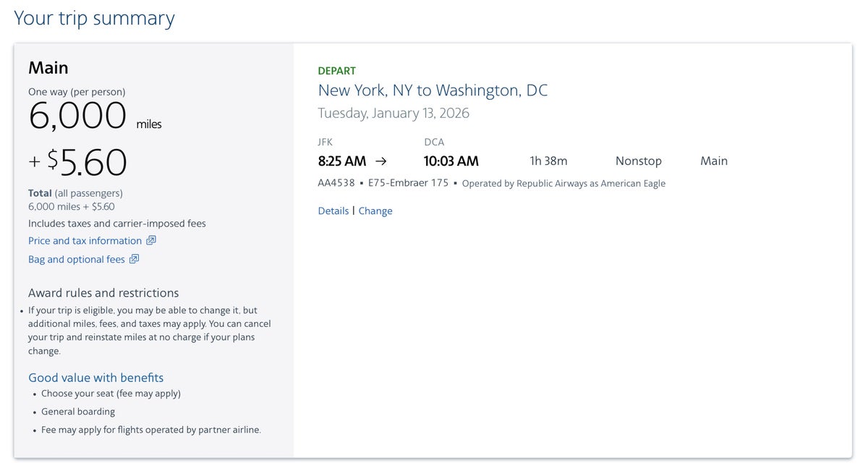Click the Your trip summary heading

[94, 18]
